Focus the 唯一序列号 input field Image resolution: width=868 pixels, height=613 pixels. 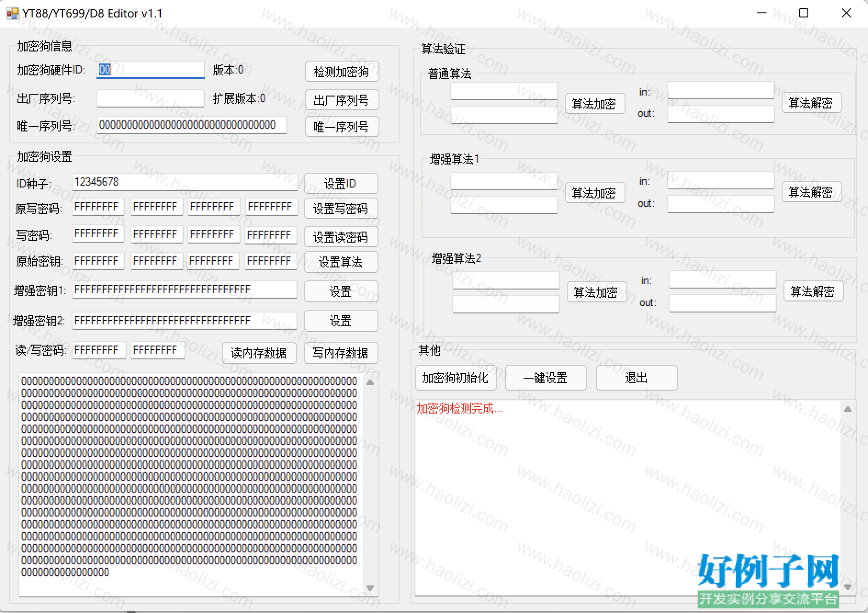coord(192,125)
